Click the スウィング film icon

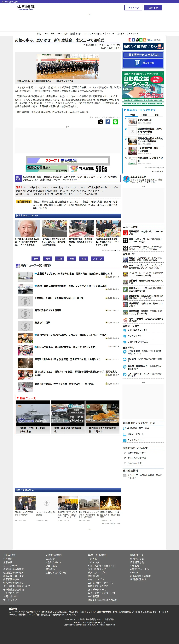click(x=125, y=476)
